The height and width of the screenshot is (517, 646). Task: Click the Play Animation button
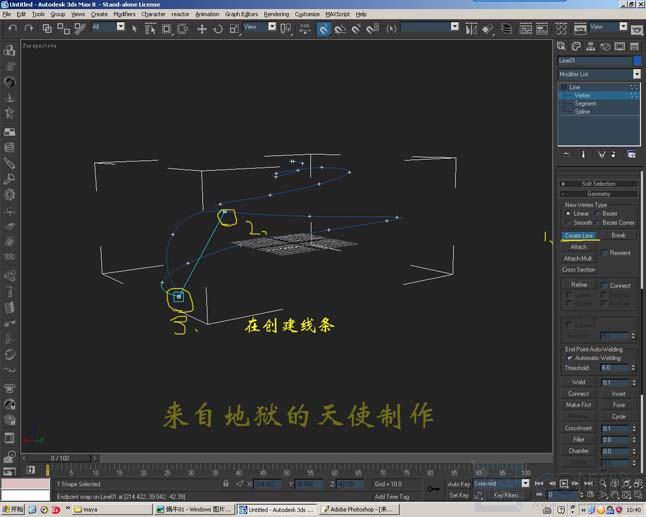[564, 483]
